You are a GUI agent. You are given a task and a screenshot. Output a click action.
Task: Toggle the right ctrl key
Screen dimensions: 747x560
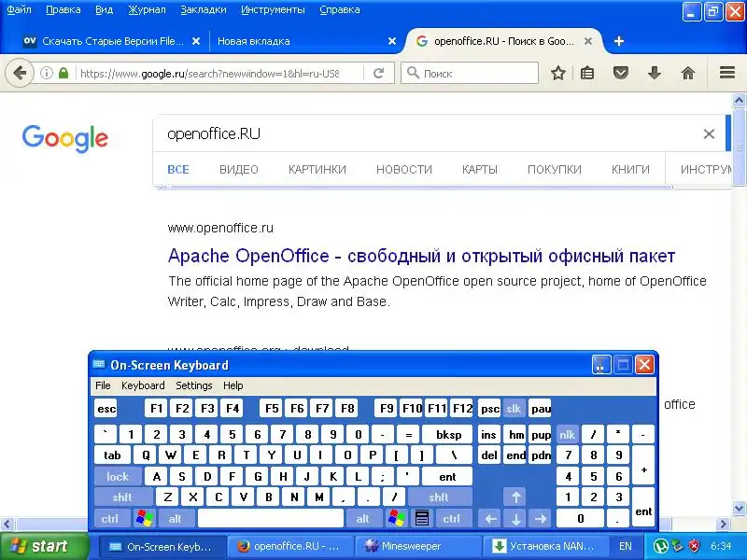click(x=452, y=518)
